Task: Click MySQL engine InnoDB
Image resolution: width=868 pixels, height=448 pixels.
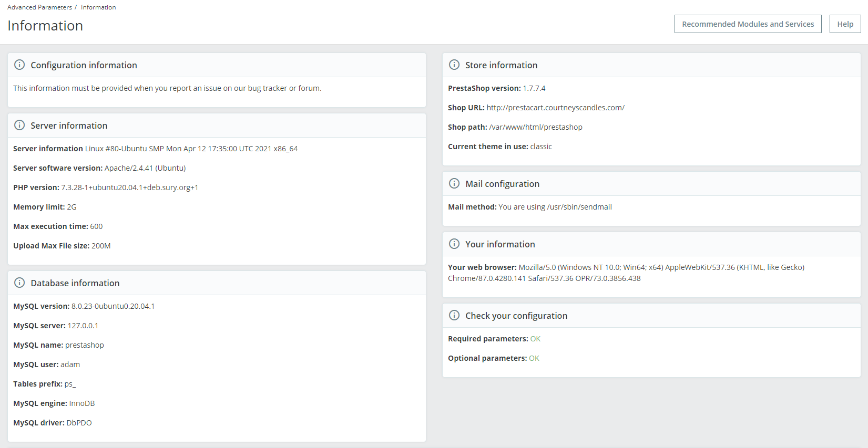Action: 82,403
